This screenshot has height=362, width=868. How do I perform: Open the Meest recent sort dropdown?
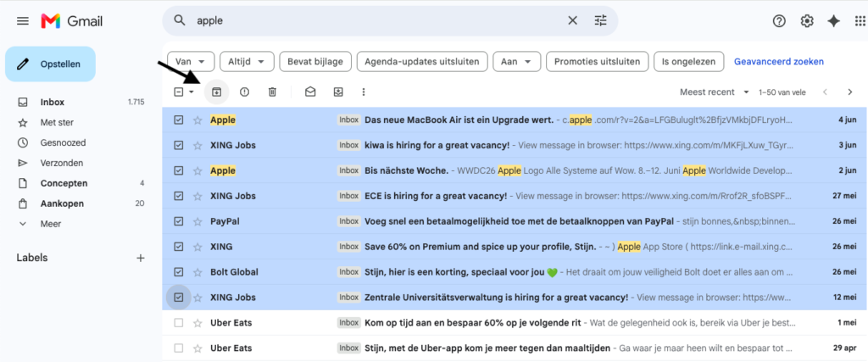pos(714,92)
